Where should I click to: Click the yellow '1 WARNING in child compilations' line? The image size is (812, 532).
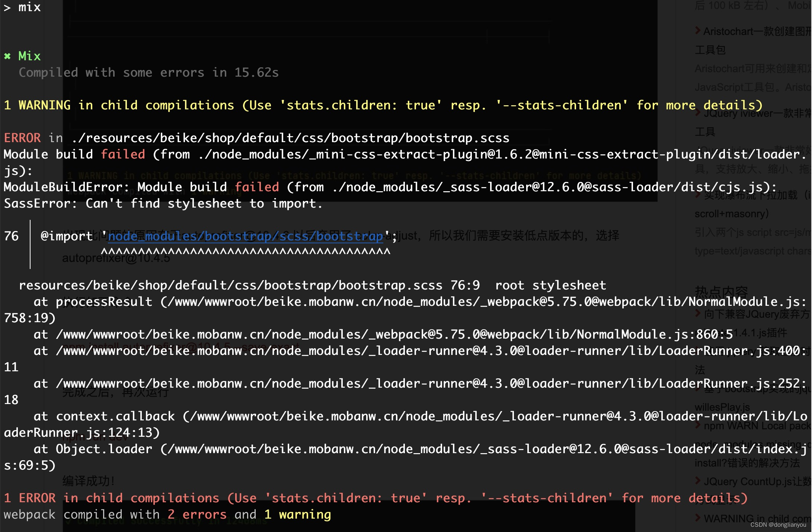point(383,105)
